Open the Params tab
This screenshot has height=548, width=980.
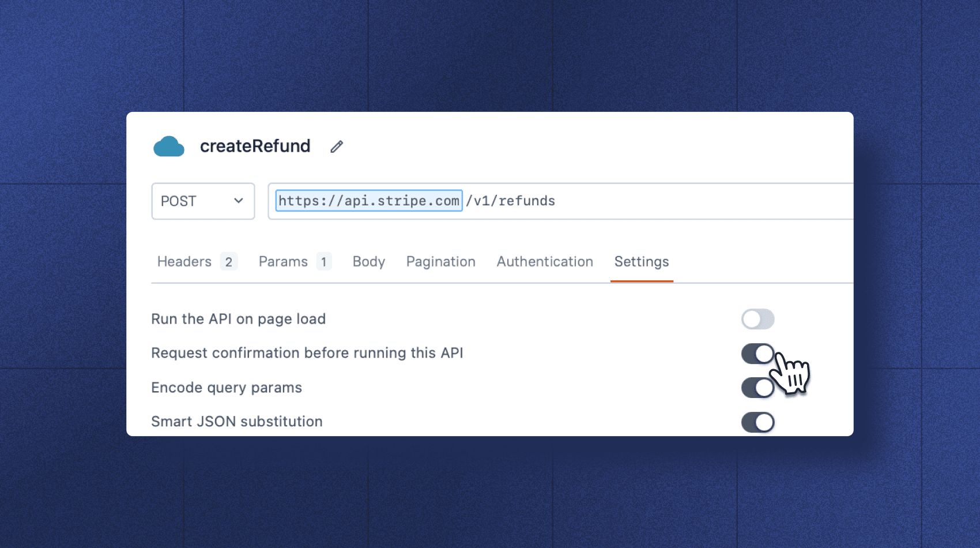(282, 261)
